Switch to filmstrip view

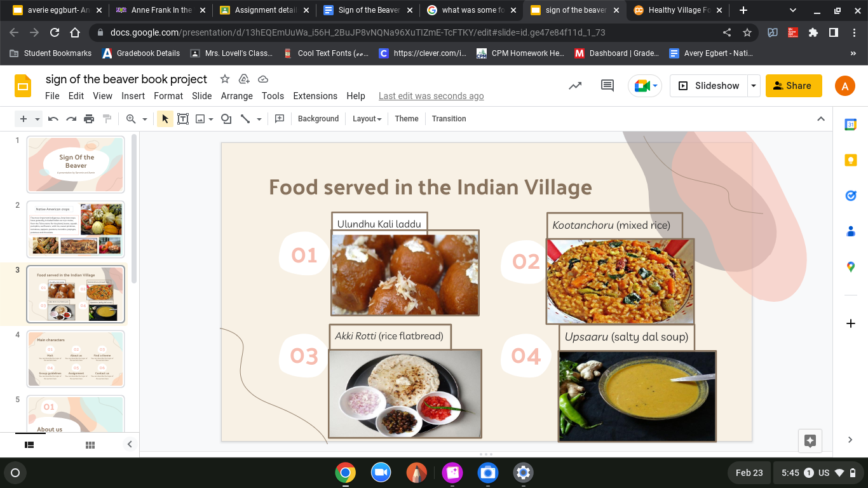point(29,445)
